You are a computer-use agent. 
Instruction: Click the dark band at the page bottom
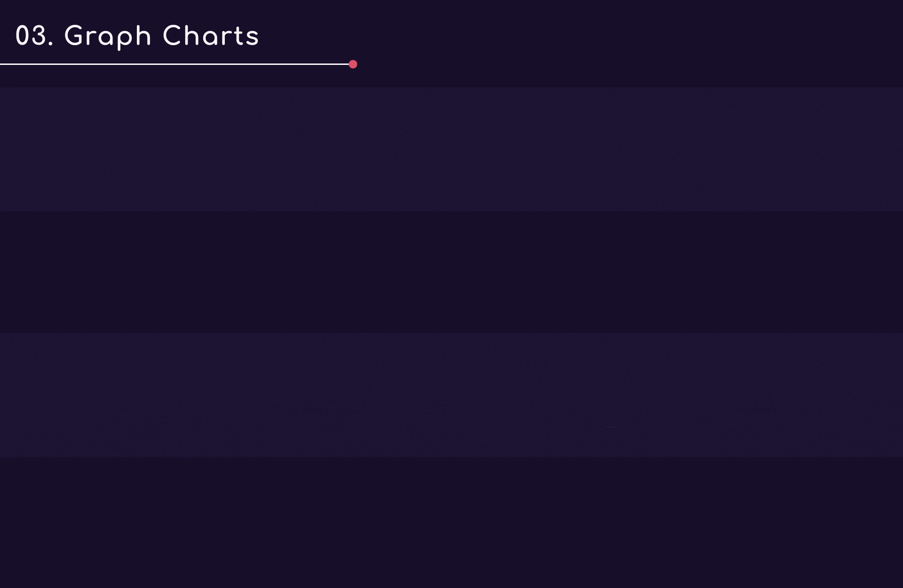point(451,522)
